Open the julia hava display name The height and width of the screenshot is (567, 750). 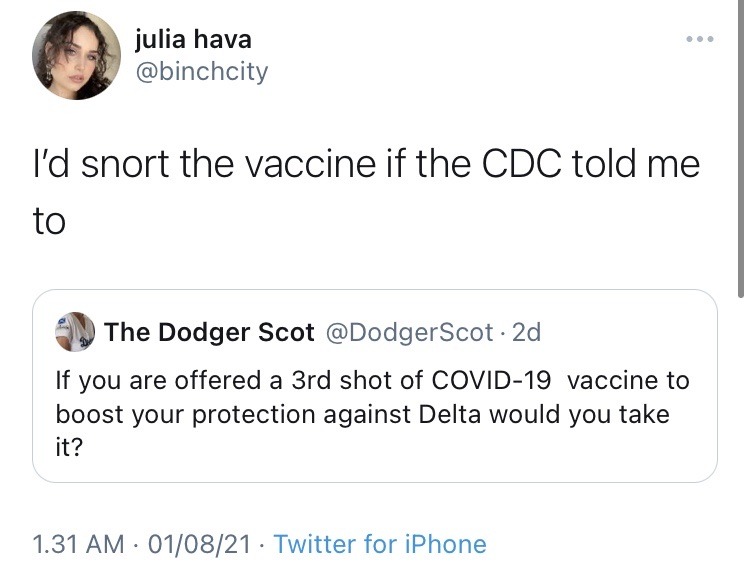(193, 39)
